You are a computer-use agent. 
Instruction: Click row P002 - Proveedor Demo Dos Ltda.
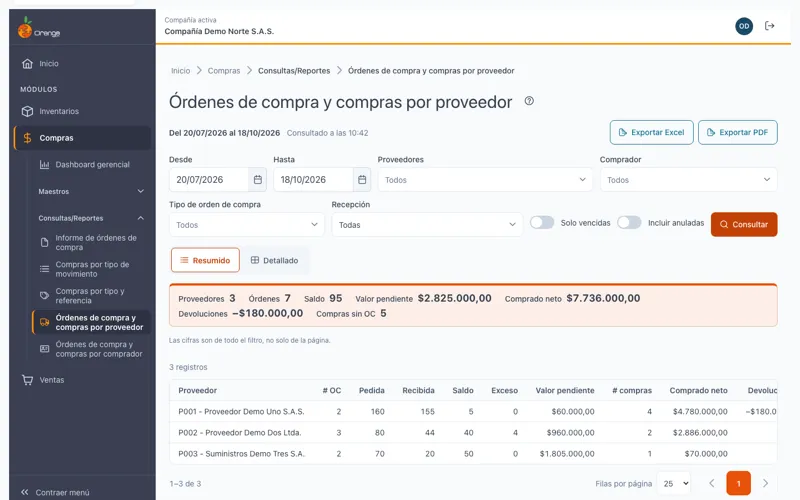pos(473,433)
